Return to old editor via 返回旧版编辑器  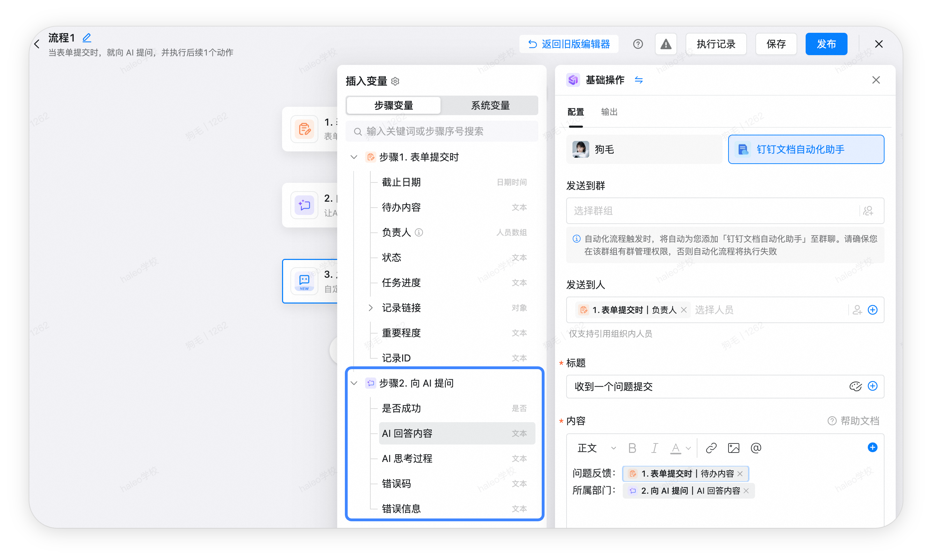pos(569,44)
